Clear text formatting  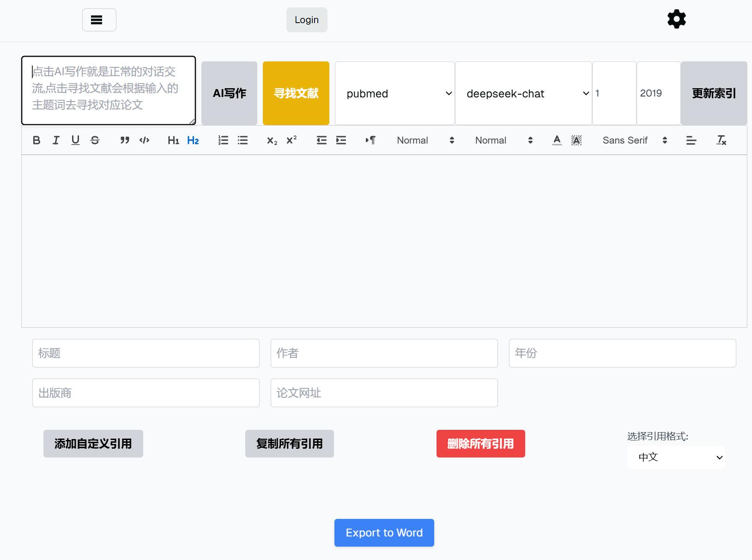click(x=721, y=140)
